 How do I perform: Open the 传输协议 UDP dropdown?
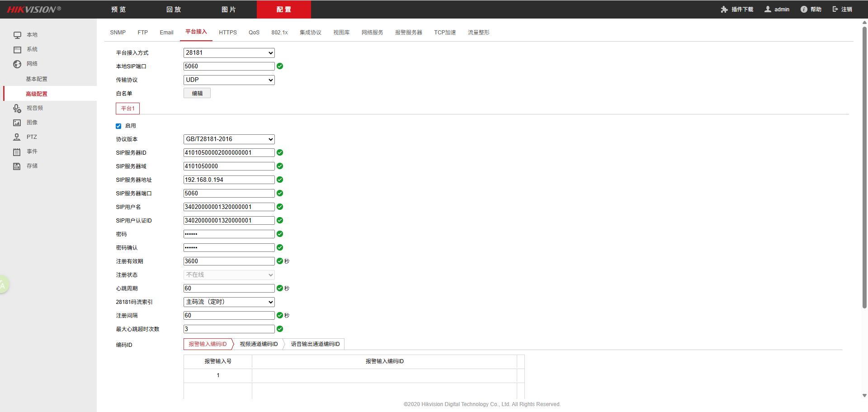tap(229, 80)
